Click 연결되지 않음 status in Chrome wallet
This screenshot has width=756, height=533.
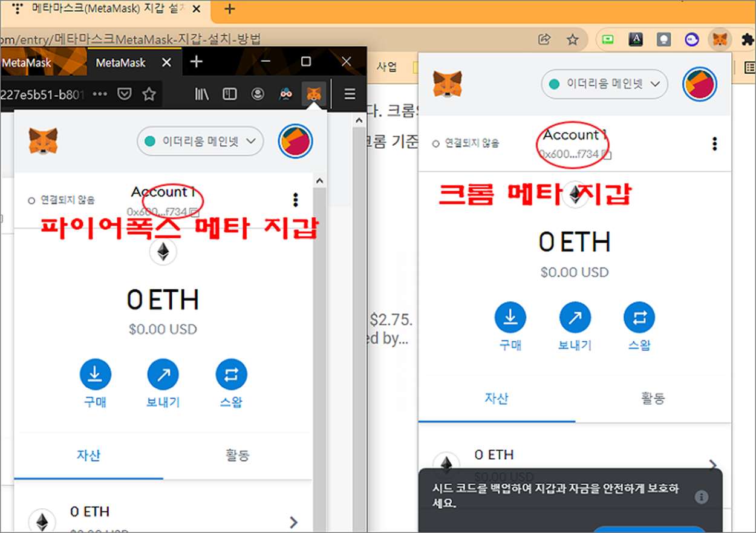(x=466, y=143)
